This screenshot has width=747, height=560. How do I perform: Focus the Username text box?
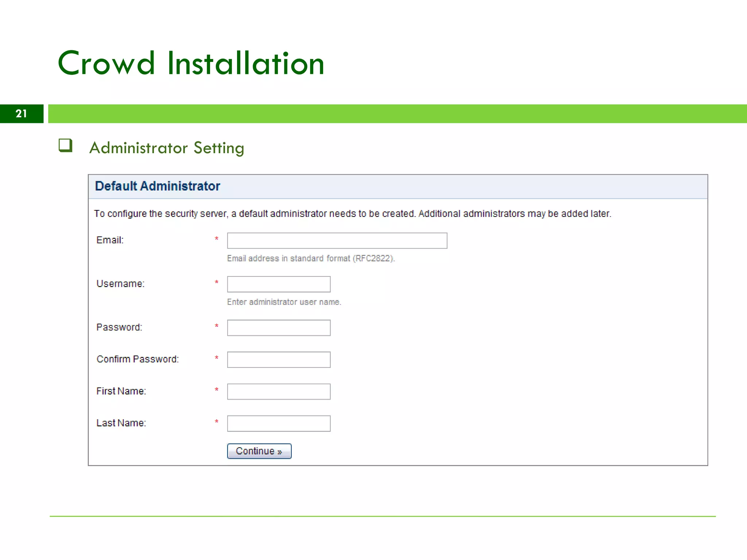tap(279, 284)
